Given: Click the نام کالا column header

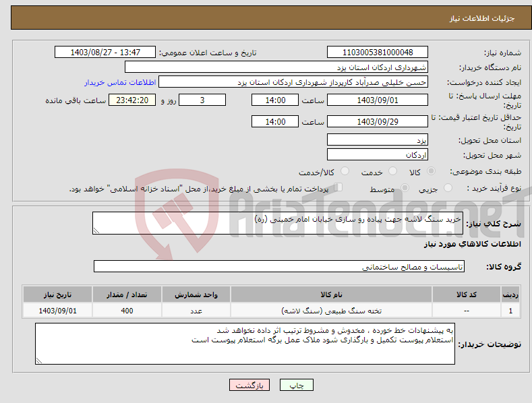Looking at the screenshot, I should point(331,294).
